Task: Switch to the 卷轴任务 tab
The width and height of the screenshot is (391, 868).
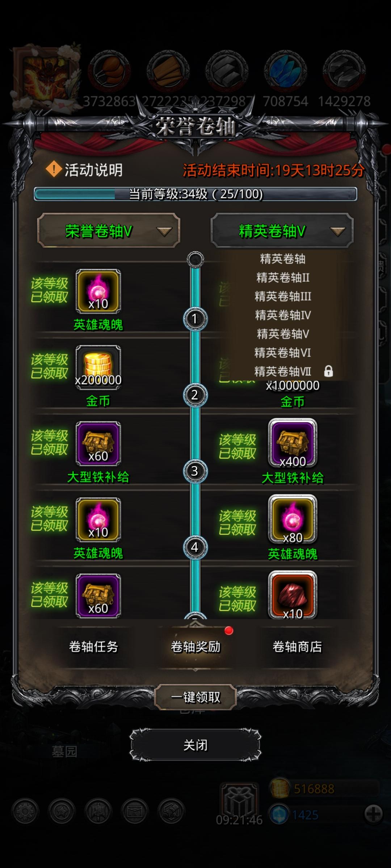Action: click(94, 647)
